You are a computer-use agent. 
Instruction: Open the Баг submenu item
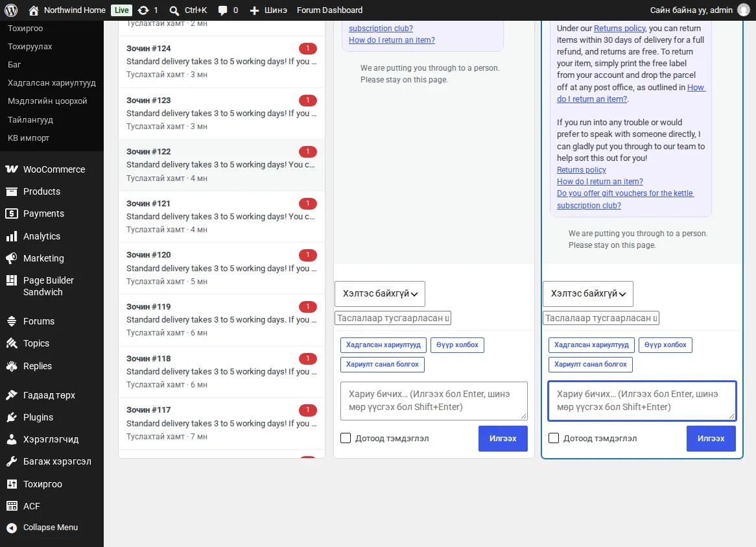coord(14,65)
